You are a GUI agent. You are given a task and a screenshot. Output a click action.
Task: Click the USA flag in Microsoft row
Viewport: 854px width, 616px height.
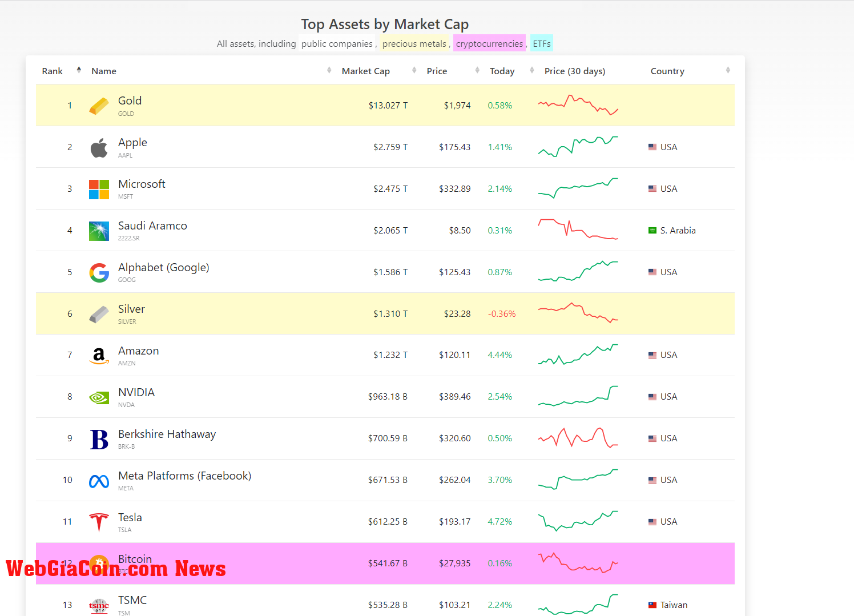pos(652,189)
